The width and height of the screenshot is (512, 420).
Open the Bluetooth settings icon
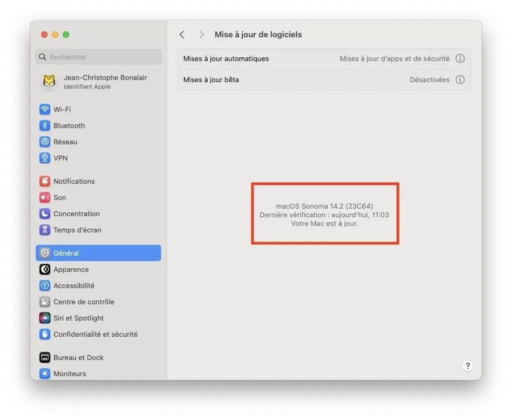point(44,125)
